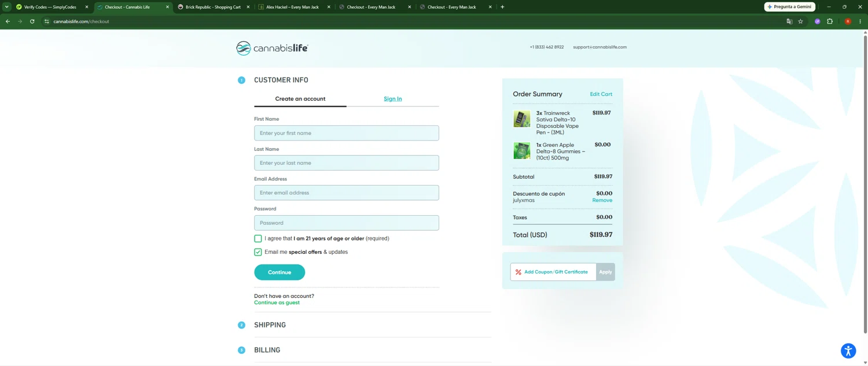Click the phone number +1 (833) 462 8922
Image resolution: width=868 pixels, height=366 pixels.
tap(546, 47)
